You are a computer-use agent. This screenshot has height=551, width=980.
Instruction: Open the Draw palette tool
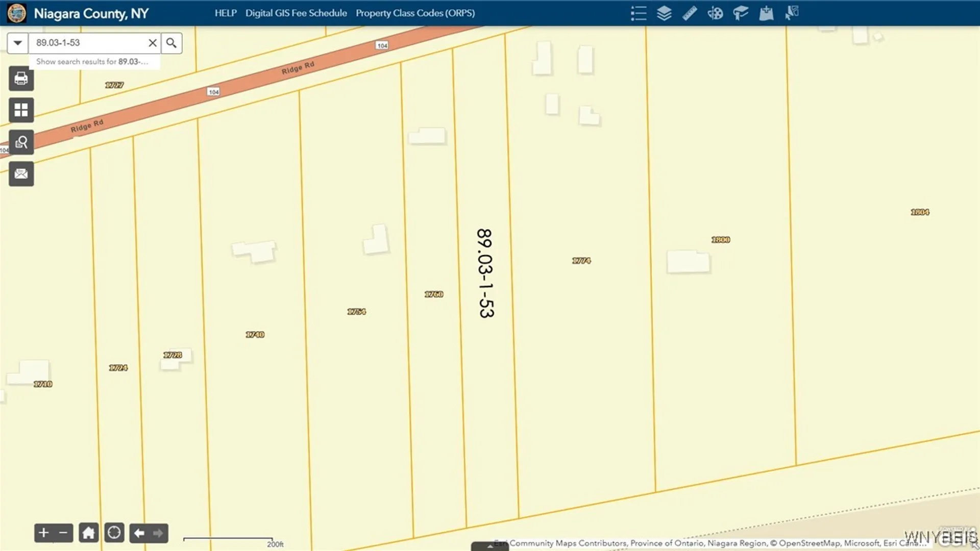coord(715,13)
